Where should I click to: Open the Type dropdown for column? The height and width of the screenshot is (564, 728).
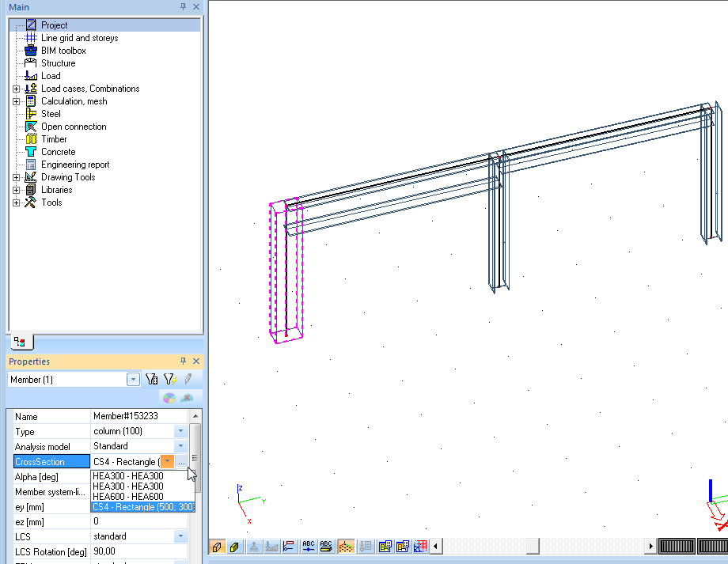coord(180,431)
